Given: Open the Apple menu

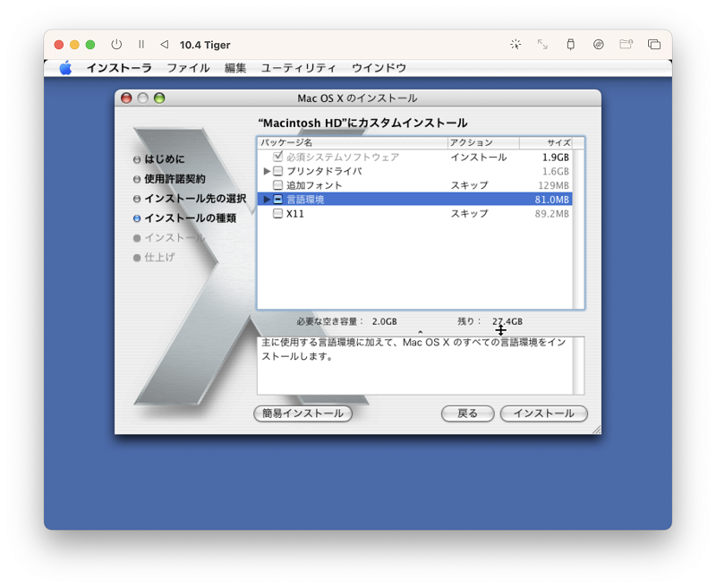Looking at the screenshot, I should click(x=65, y=68).
